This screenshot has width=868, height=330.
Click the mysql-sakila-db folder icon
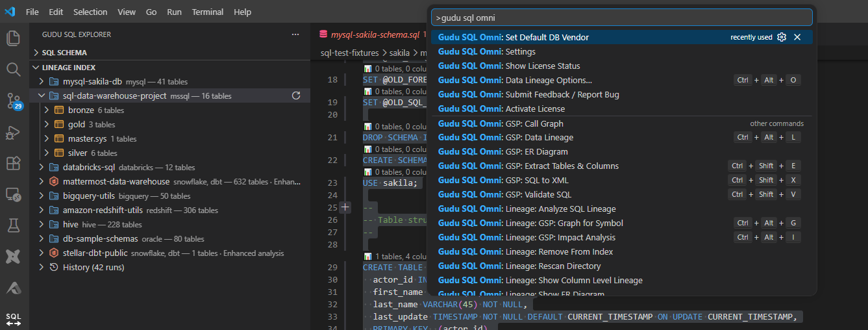[x=54, y=81]
